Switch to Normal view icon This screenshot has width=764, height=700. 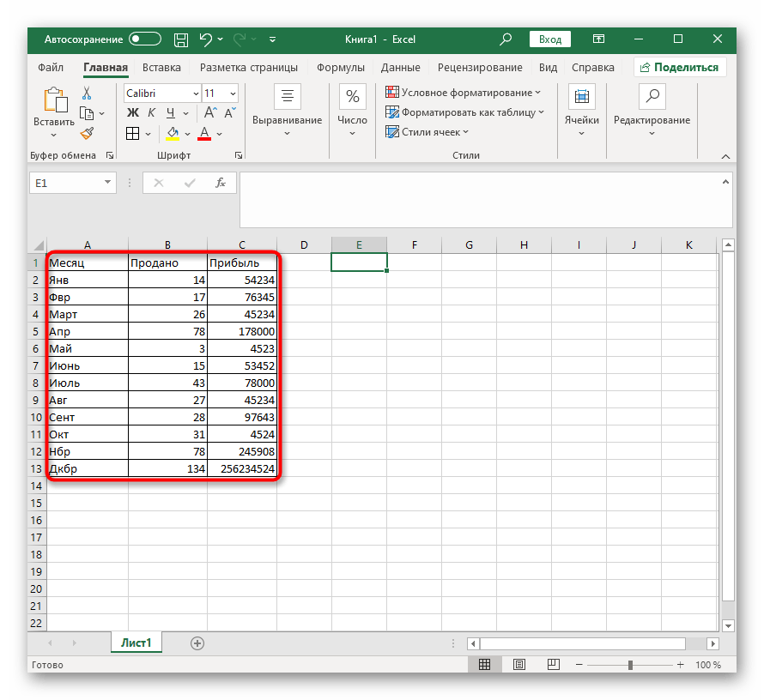pos(484,665)
